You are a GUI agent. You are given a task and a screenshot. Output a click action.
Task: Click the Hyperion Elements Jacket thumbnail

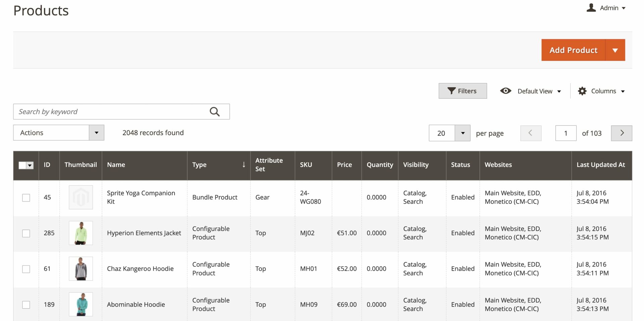pyautogui.click(x=81, y=233)
